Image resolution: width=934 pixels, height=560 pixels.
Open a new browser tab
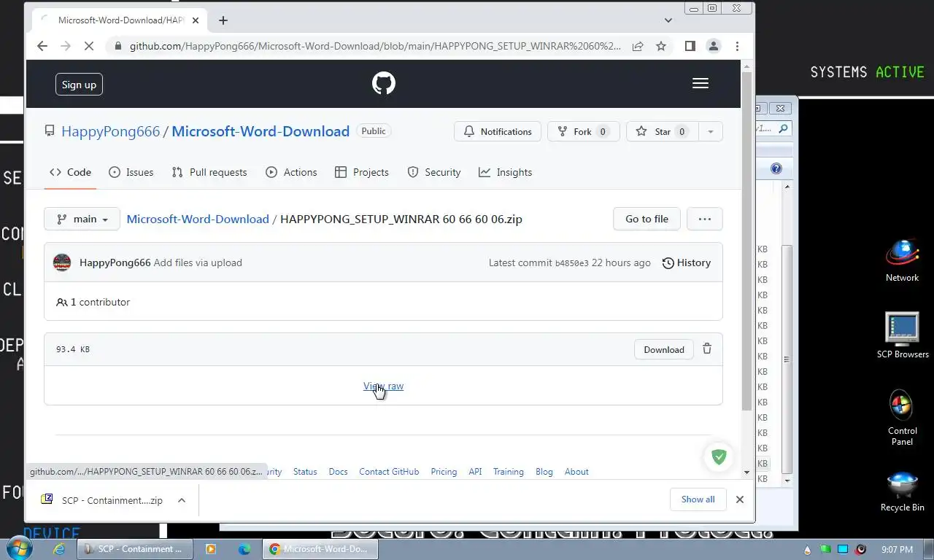tap(223, 20)
